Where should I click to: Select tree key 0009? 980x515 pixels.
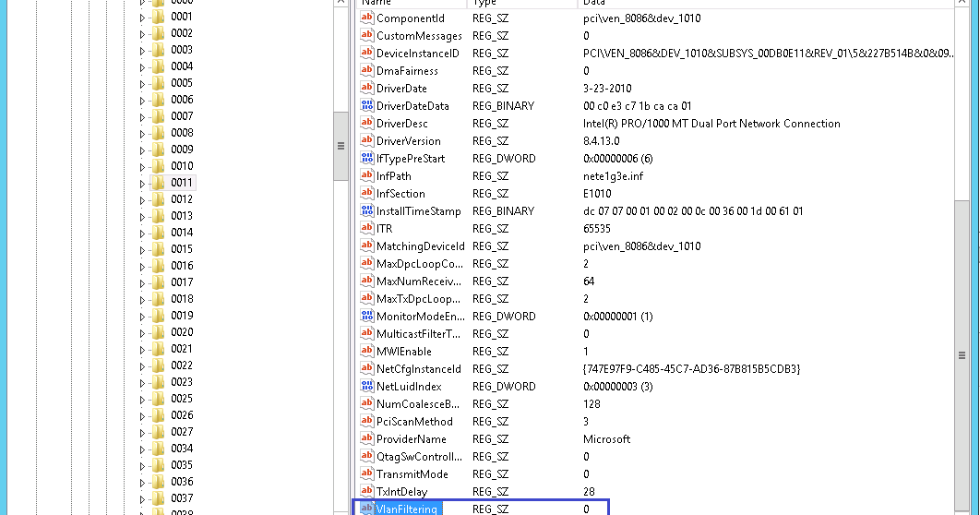(182, 150)
